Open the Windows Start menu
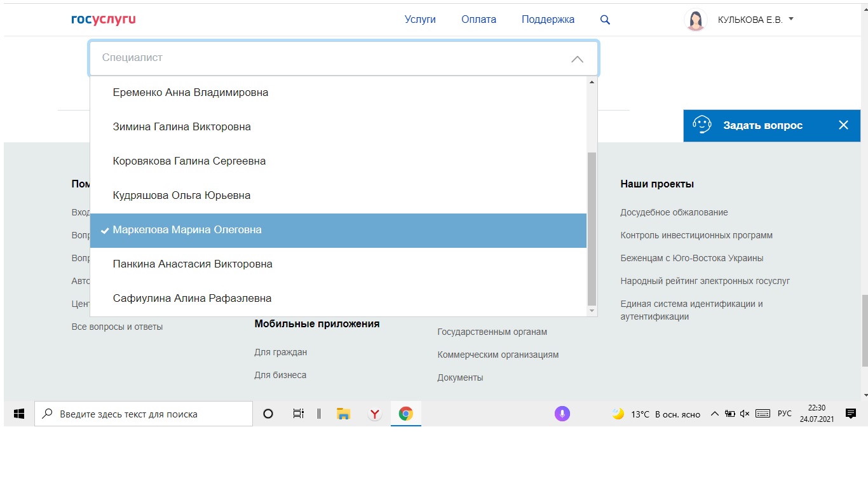This screenshot has width=868, height=488. point(19,414)
